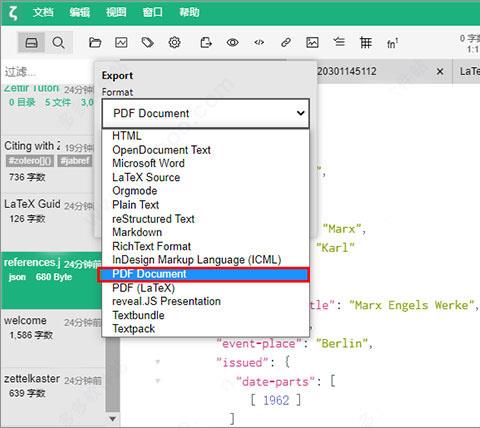Image resolution: width=480 pixels, height=428 pixels.
Task: Click the file list scrollbar
Action: click(x=113, y=375)
